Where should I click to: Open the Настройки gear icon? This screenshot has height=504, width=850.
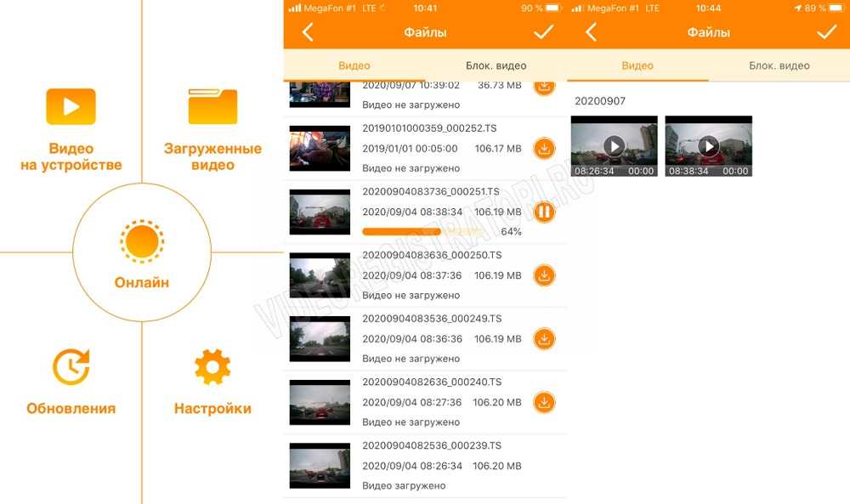[x=212, y=367]
